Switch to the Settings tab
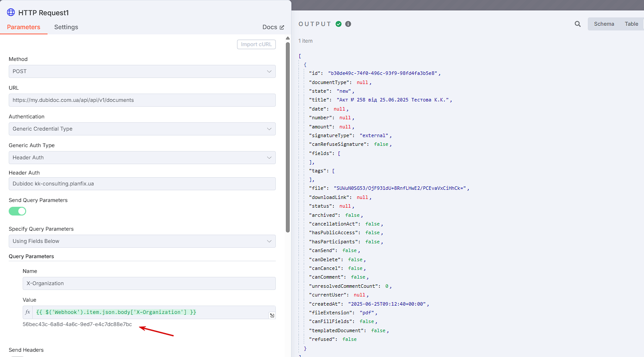 coord(66,27)
